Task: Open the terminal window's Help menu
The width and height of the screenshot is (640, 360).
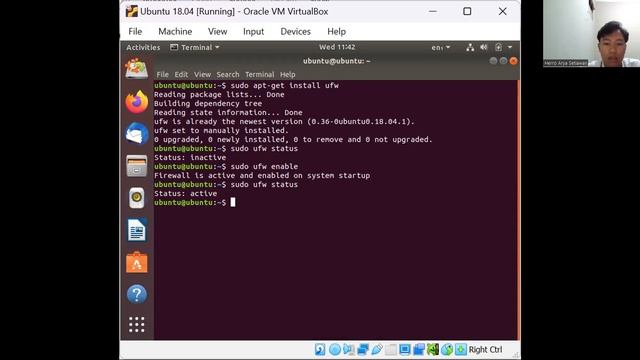Action: click(288, 74)
